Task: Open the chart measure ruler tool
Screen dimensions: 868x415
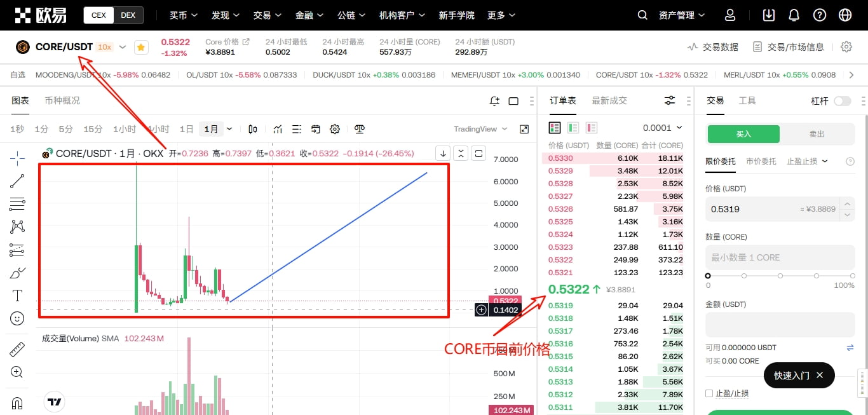Action: 17,349
